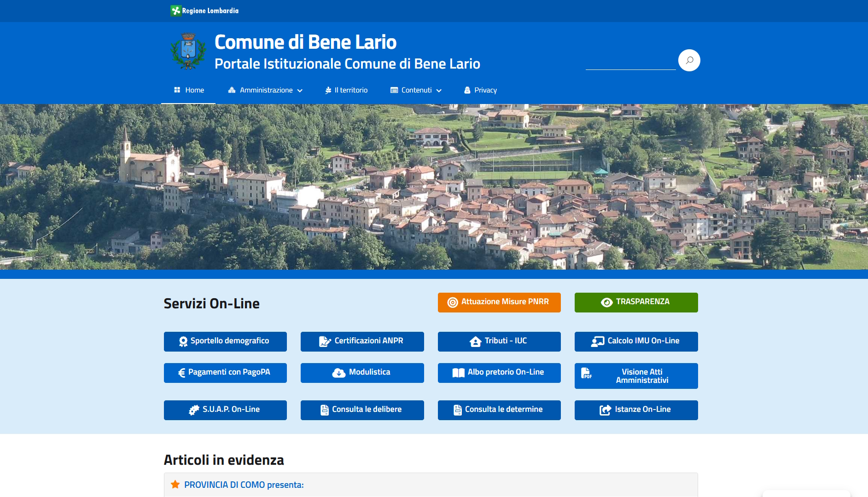Open the Amministrazione menu label
This screenshot has height=497, width=868.
click(266, 90)
